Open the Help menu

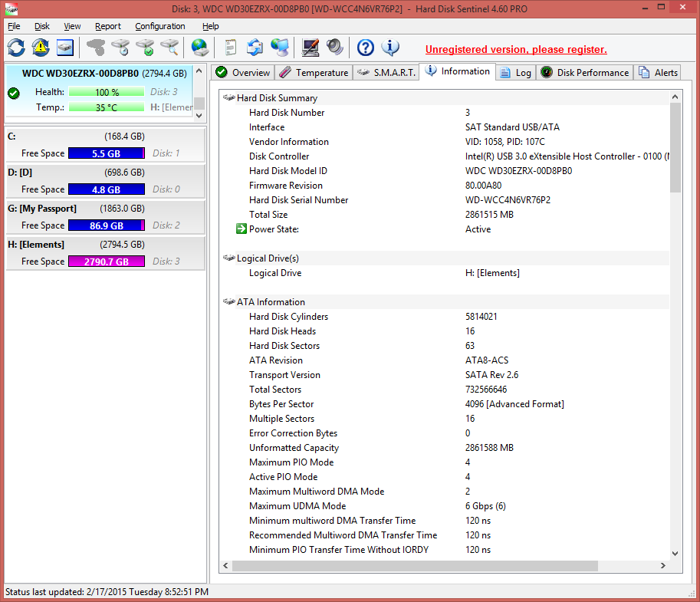(x=210, y=26)
